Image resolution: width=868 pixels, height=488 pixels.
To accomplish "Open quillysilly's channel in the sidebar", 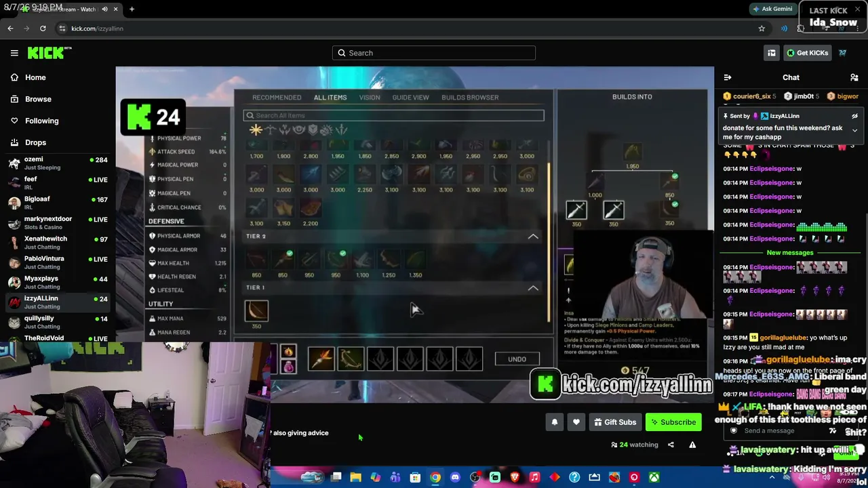I will coord(57,322).
